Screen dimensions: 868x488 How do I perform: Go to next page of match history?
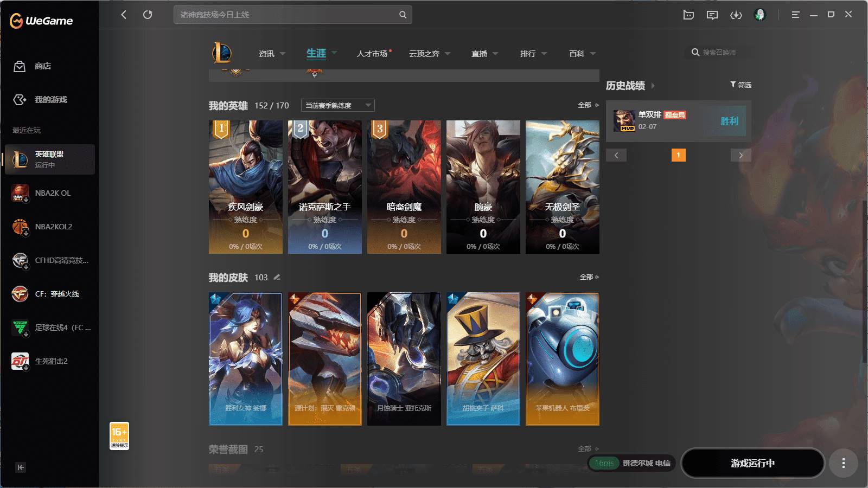[x=741, y=155]
